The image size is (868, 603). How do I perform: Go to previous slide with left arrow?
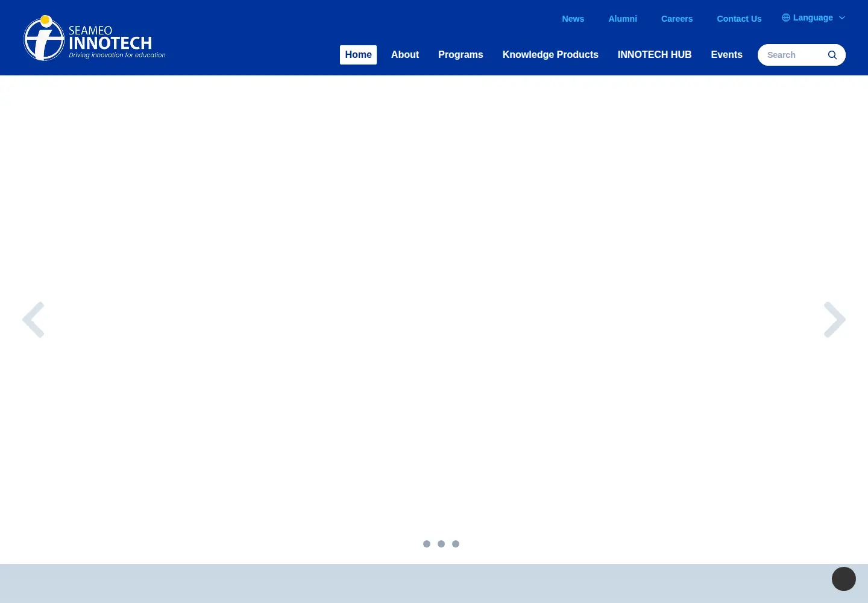point(33,320)
